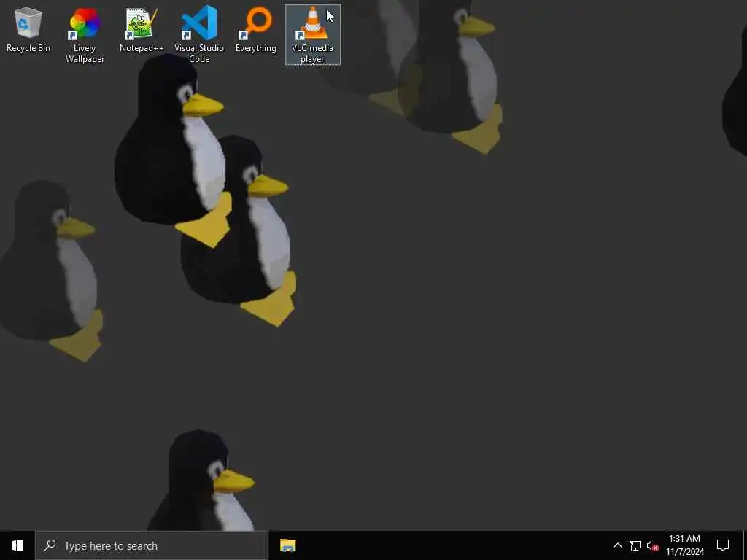Screen dimensions: 747x560
Task: Select the Recycle Bin desktop icon
Action: point(28,29)
